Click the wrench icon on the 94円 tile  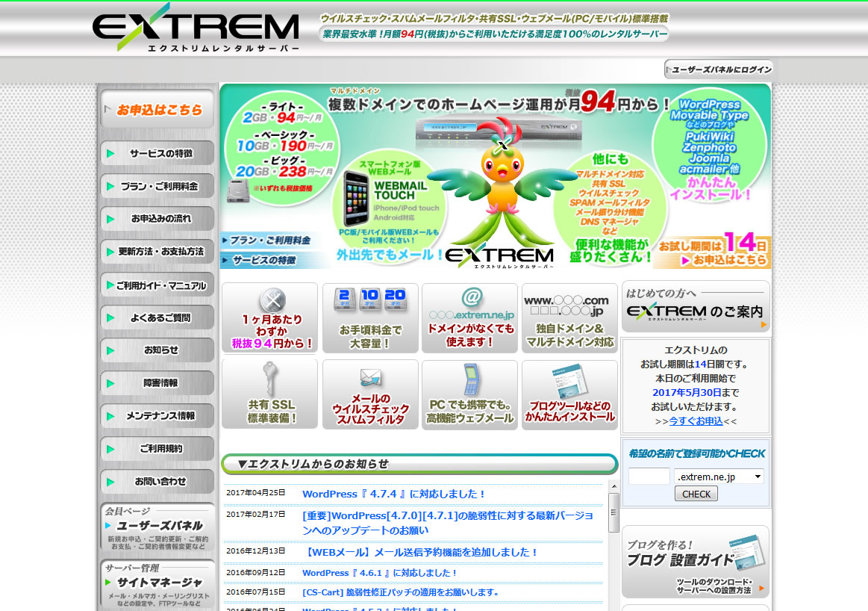click(x=272, y=300)
